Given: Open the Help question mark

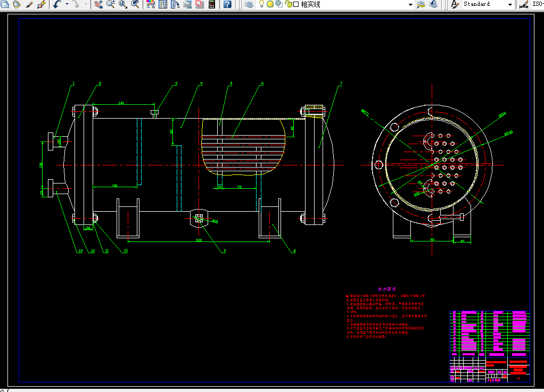Looking at the screenshot, I should 227,4.
